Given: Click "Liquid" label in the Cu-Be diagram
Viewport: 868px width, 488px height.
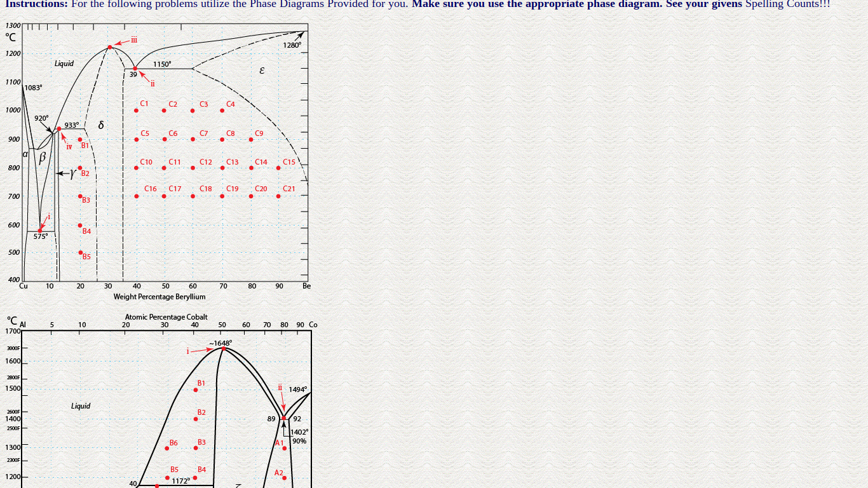Looking at the screenshot, I should (x=64, y=64).
